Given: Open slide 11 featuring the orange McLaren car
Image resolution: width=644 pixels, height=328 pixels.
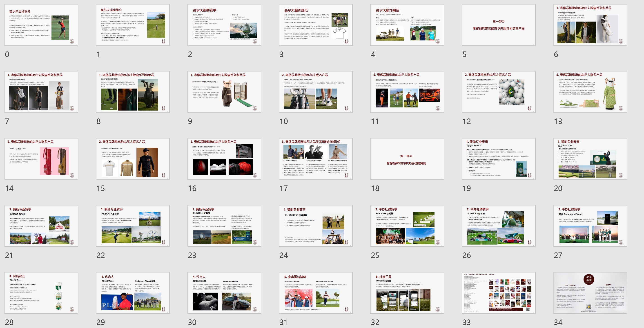Looking at the screenshot, I should (x=407, y=92).
